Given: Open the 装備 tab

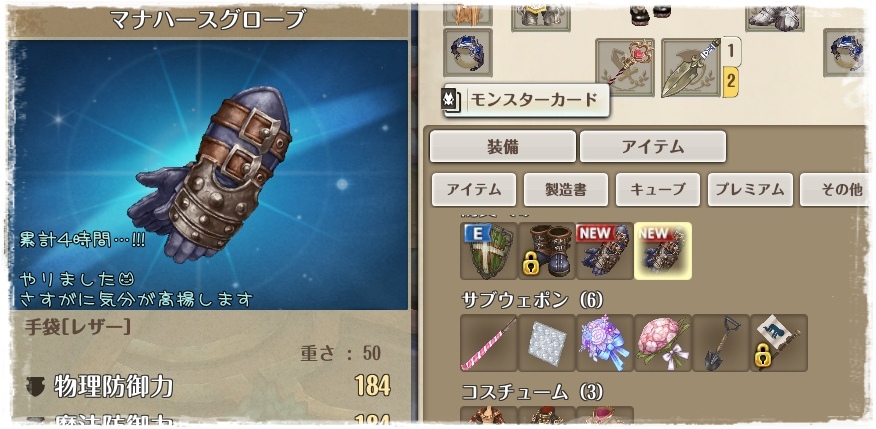Looking at the screenshot, I should click(503, 146).
